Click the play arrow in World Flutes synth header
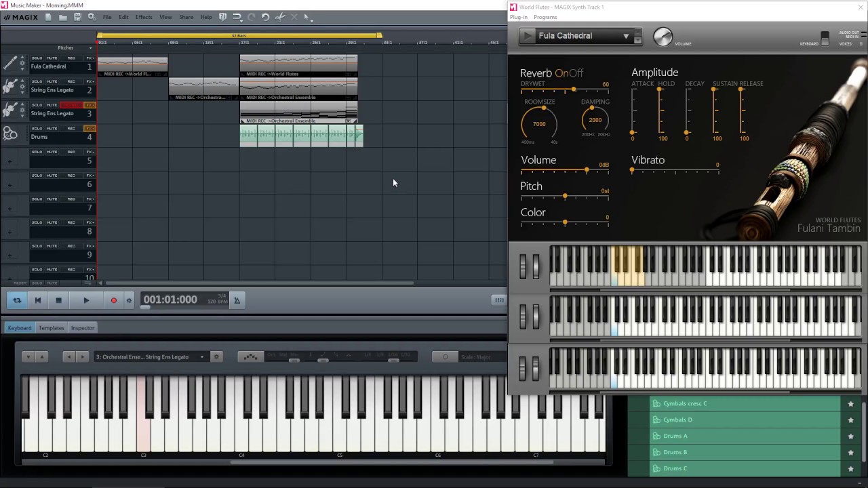The image size is (868, 488). 527,36
